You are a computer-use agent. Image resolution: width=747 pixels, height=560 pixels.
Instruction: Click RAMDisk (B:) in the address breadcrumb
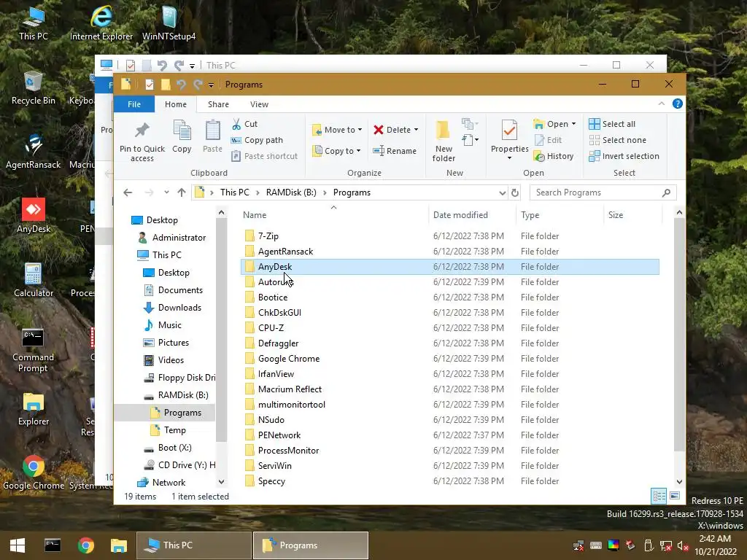coord(290,192)
